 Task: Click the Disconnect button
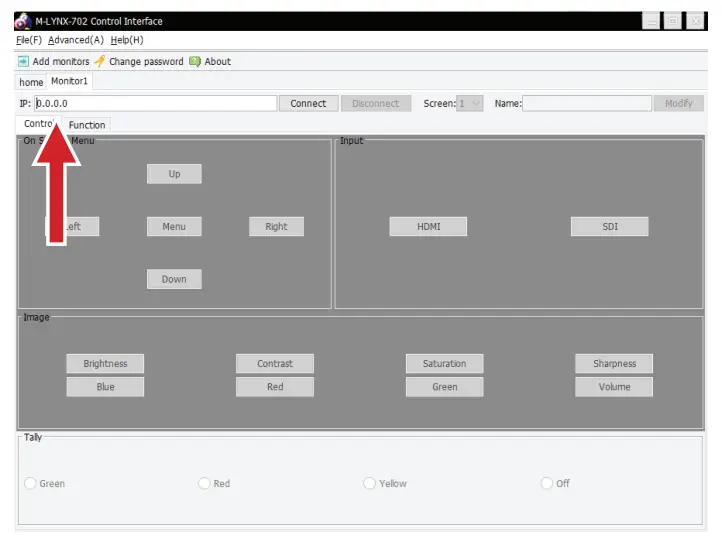[x=376, y=103]
